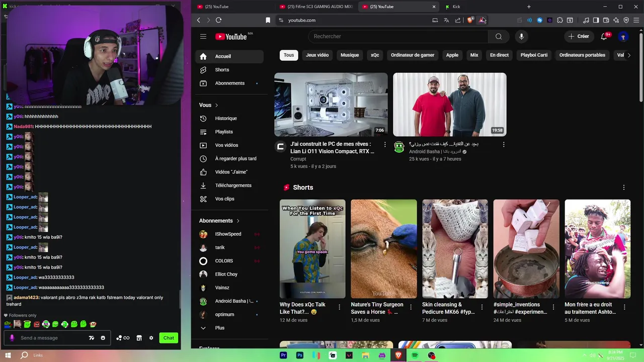Open Brave main hamburger menu
644x362 pixels.
click(637, 20)
